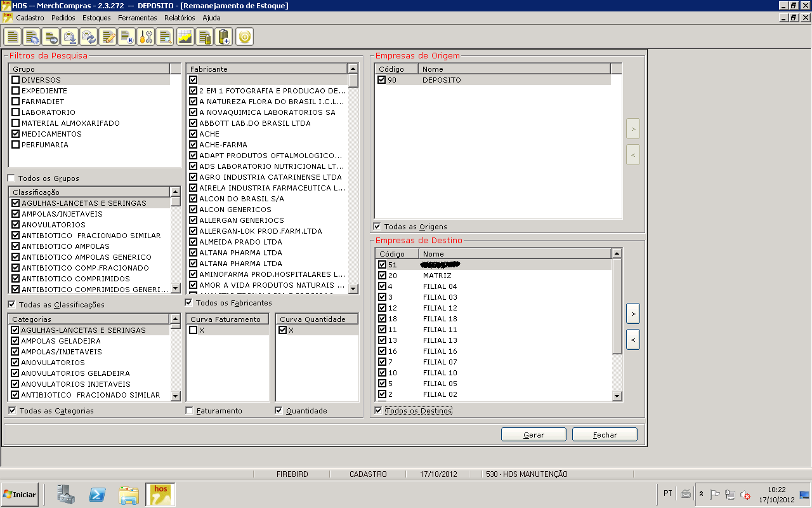Click the Gerar button

pyautogui.click(x=534, y=435)
